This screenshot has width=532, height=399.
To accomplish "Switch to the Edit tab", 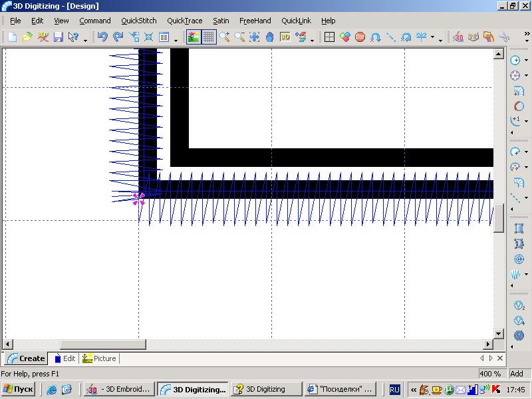I will pyautogui.click(x=65, y=358).
